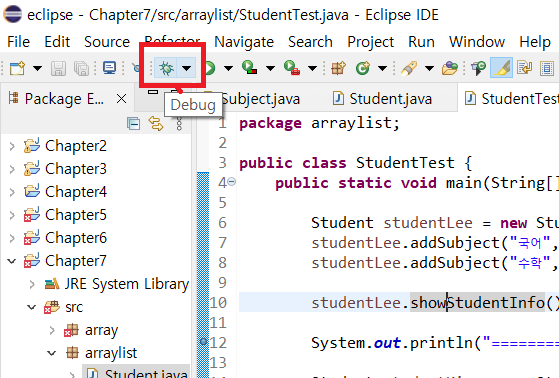Open the Navigate menu
This screenshot has width=559, height=378.
244,42
